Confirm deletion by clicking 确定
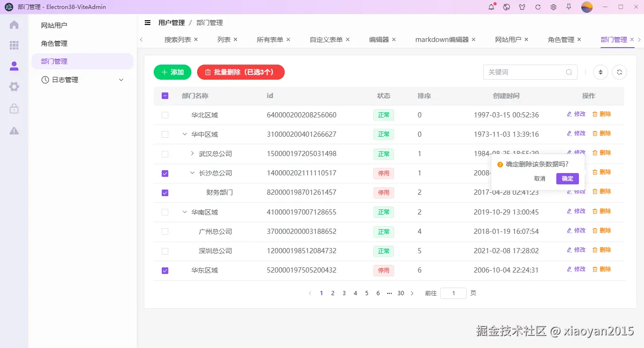The height and width of the screenshot is (348, 644). pyautogui.click(x=567, y=178)
